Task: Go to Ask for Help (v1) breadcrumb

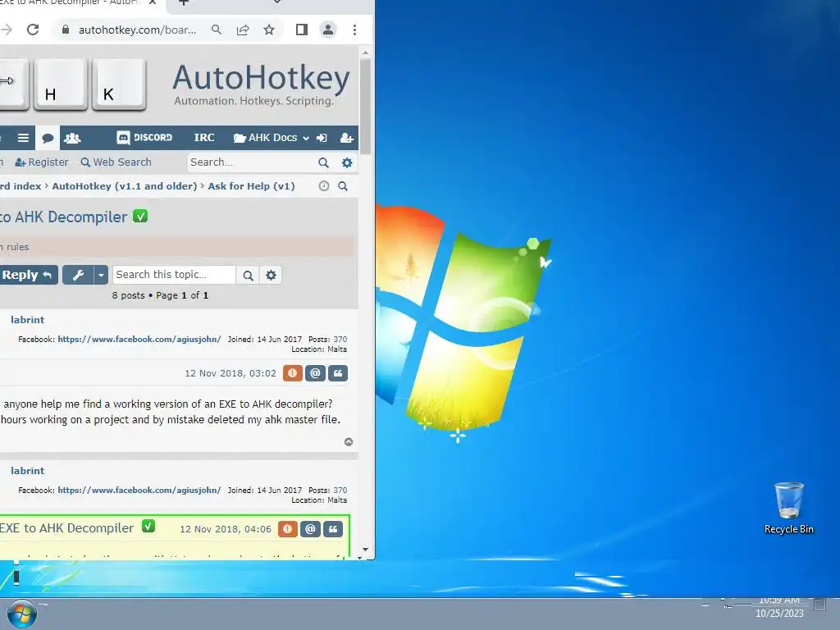Action: (251, 186)
